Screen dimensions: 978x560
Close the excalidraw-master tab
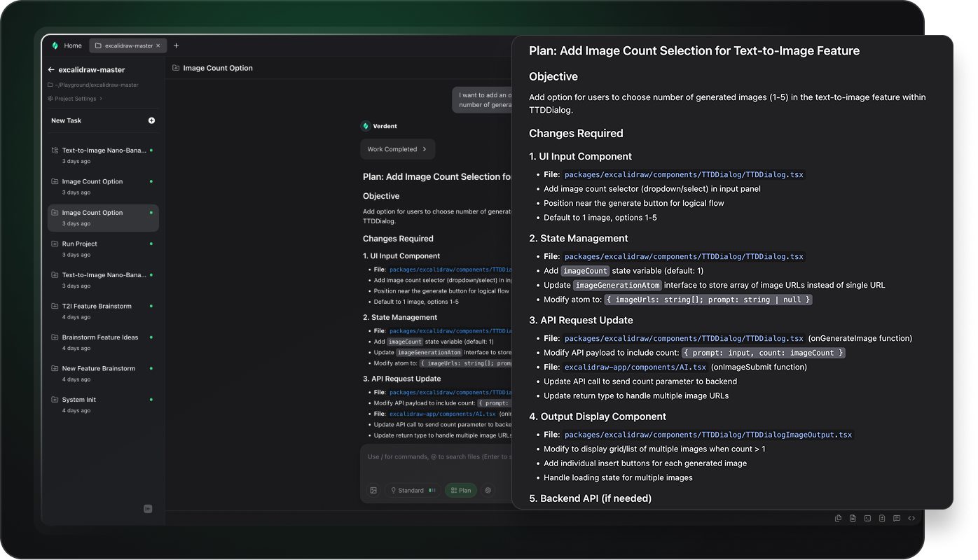coord(158,45)
